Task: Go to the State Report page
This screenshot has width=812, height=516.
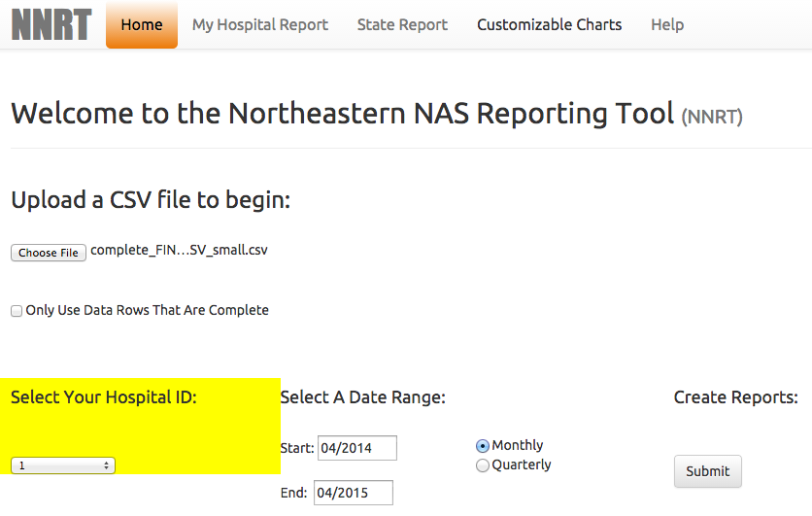Action: tap(402, 24)
